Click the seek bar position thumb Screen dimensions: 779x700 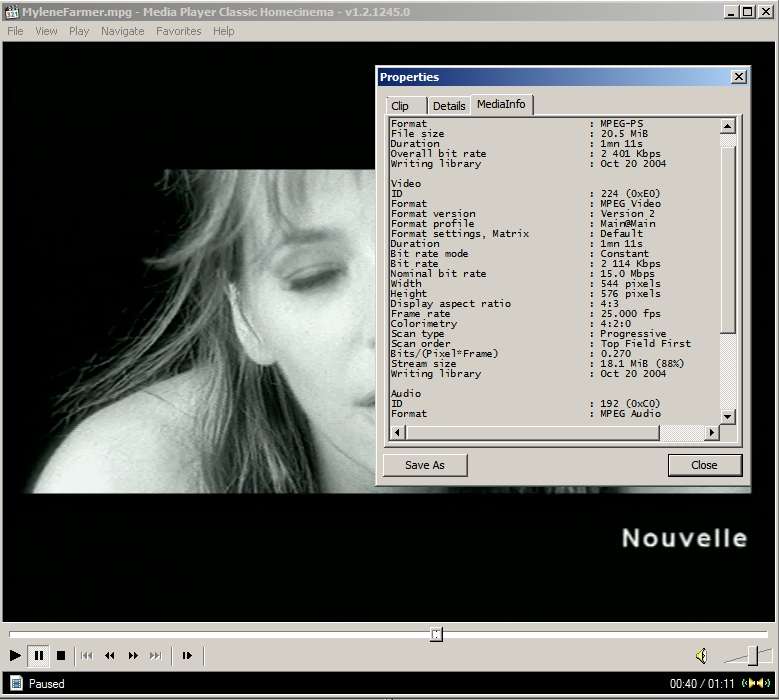click(x=436, y=634)
